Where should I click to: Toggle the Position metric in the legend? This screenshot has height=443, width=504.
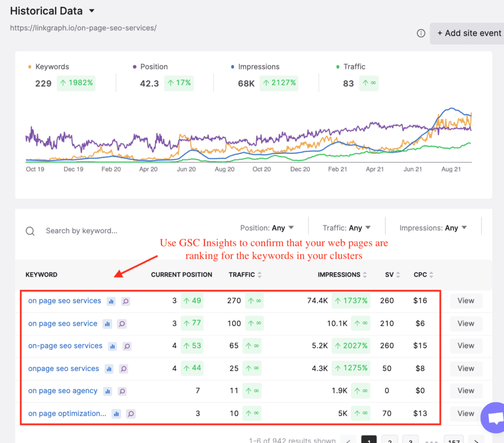[153, 66]
